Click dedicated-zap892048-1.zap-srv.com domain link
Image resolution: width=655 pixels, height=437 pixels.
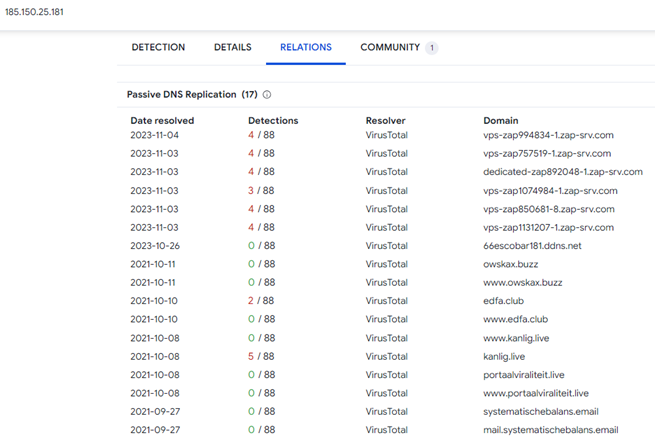pyautogui.click(x=562, y=172)
